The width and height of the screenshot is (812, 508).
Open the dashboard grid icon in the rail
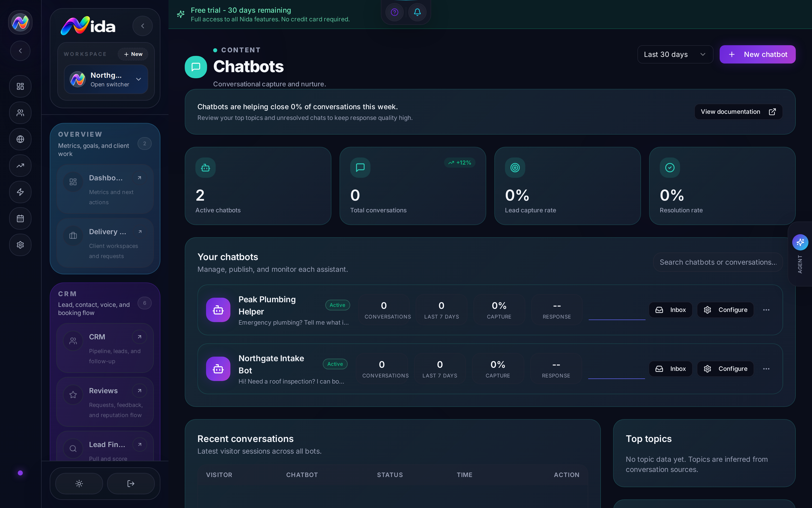pyautogui.click(x=20, y=86)
